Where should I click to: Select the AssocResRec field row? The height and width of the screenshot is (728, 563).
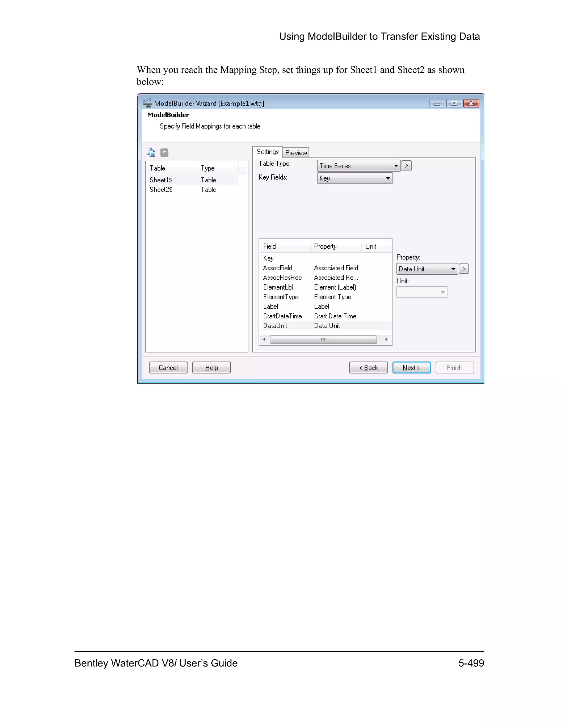point(325,278)
